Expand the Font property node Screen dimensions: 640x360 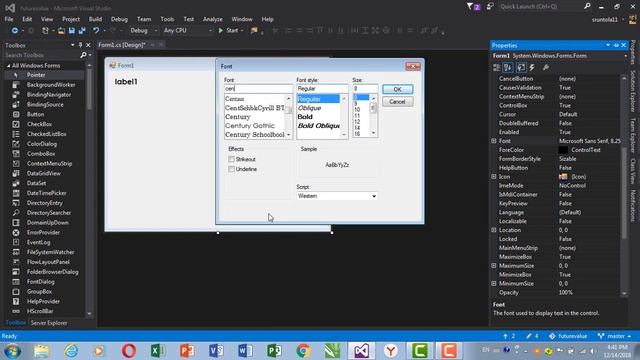[x=494, y=141]
